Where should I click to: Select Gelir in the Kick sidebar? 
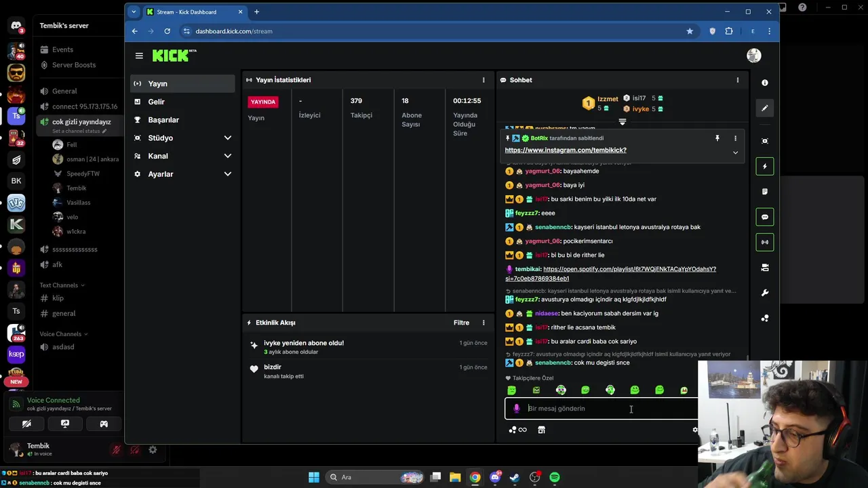pyautogui.click(x=182, y=102)
